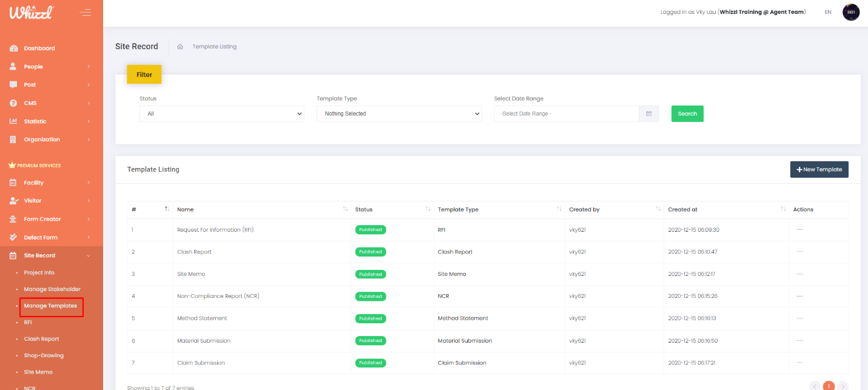
Task: Open actions ellipsis for Clash Report row
Action: pyautogui.click(x=799, y=252)
